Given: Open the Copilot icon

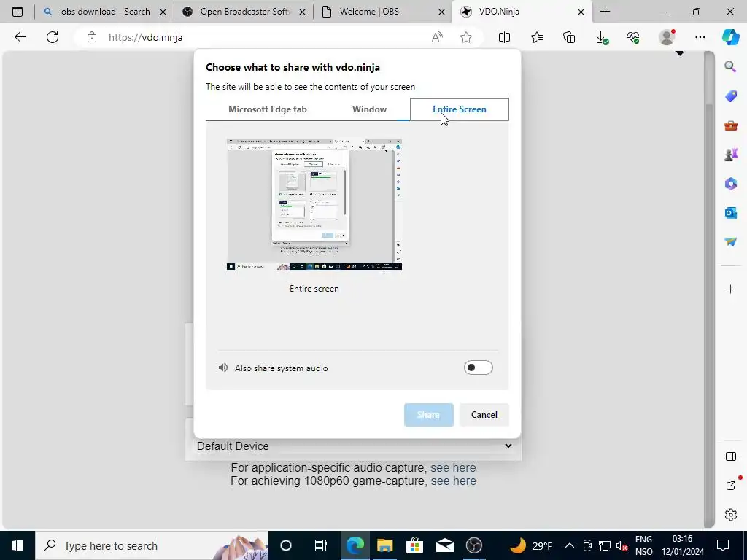Looking at the screenshot, I should (x=730, y=37).
